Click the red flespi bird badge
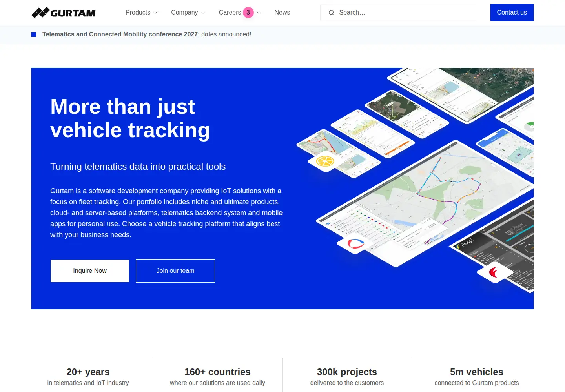The height and width of the screenshot is (392, 565). (x=494, y=272)
